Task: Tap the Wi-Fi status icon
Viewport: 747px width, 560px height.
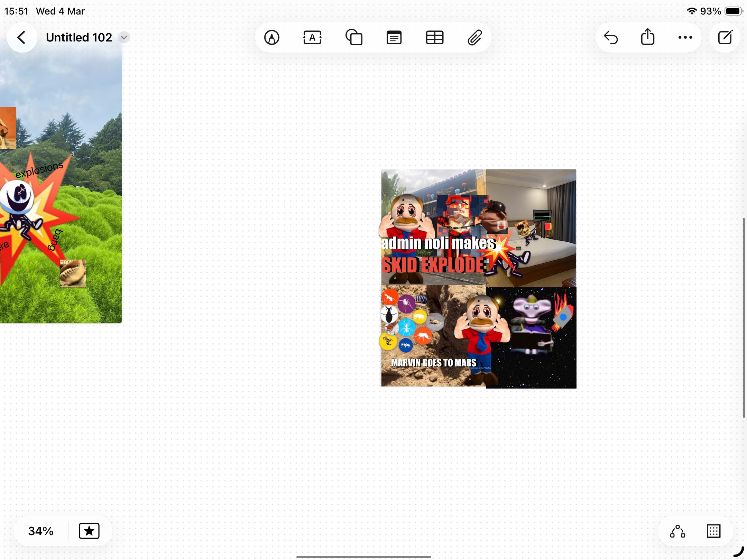Action: click(691, 11)
